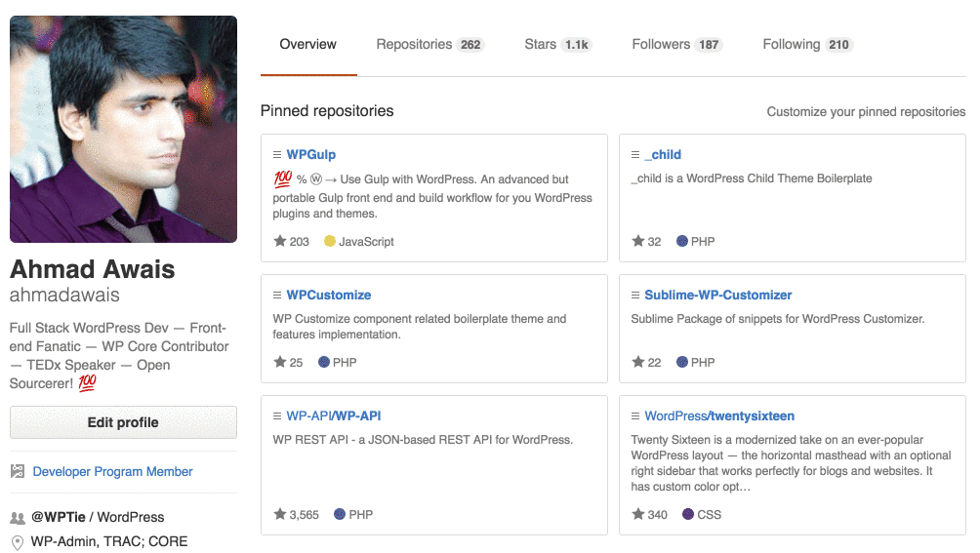980x553 pixels.
Task: Click the WP REST API description text
Action: [423, 440]
